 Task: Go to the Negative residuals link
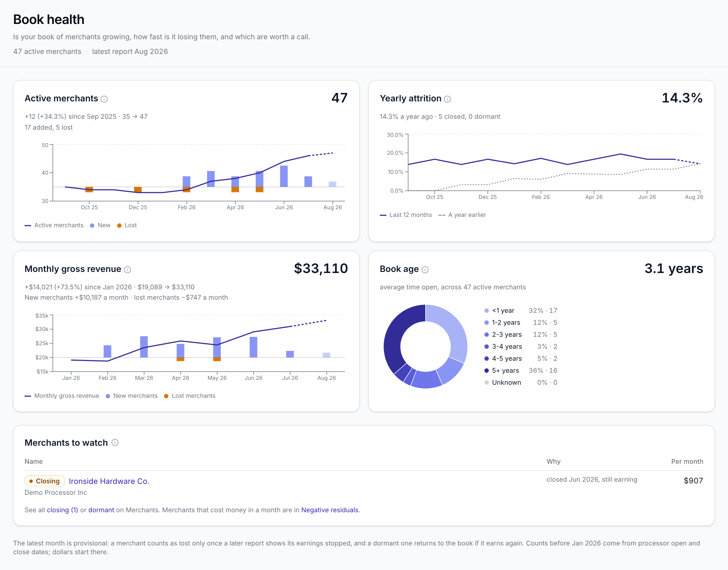click(x=330, y=510)
